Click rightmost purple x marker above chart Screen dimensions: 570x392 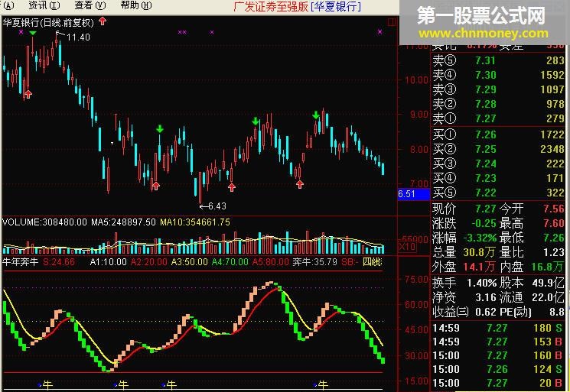pyautogui.click(x=380, y=32)
